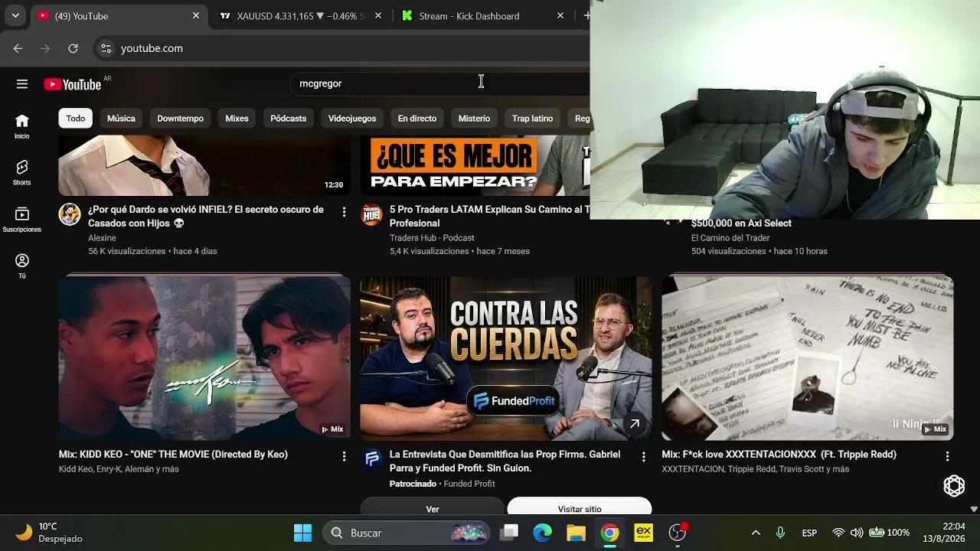980x551 pixels.
Task: Close the Kick Dashboard browser tab
Action: pyautogui.click(x=560, y=16)
